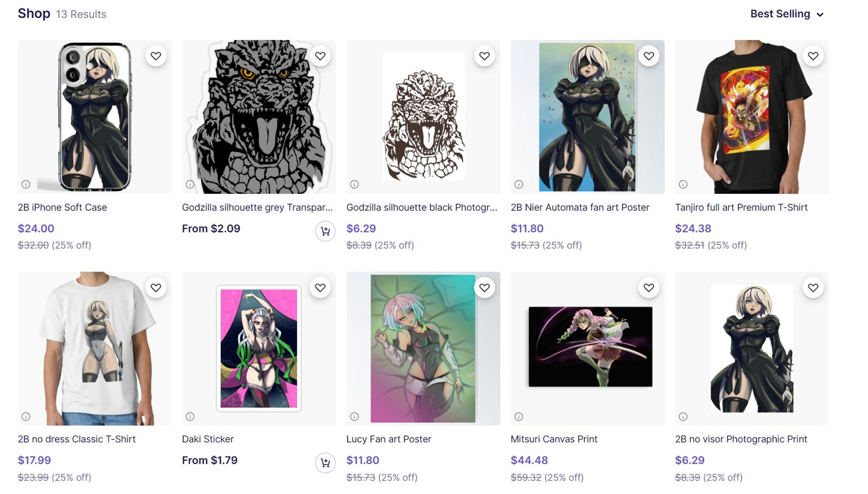Viewport: 868px width, 494px height.
Task: View the Godzilla silhouette black print thumbnail
Action: [423, 117]
